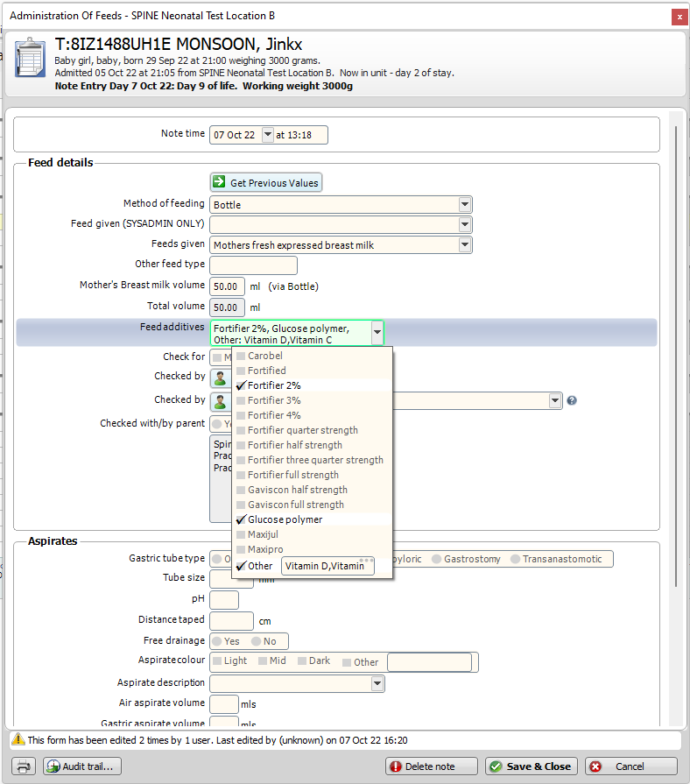
Task: Tick the Fortifier 4% checkbox
Action: pos(241,415)
